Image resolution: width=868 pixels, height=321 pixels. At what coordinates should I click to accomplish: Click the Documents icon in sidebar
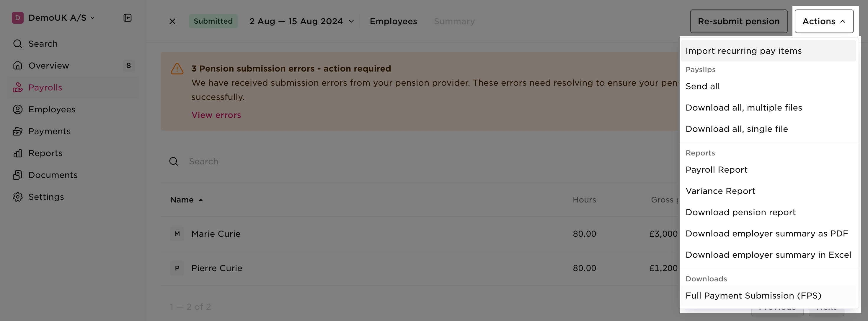17,175
